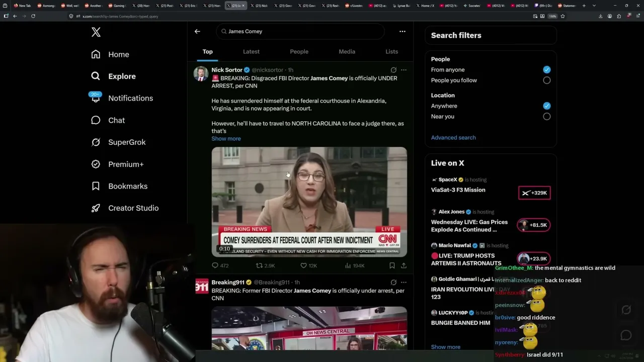This screenshot has height=362, width=644.
Task: Switch to the Home / X browser tab
Action: 425,6
